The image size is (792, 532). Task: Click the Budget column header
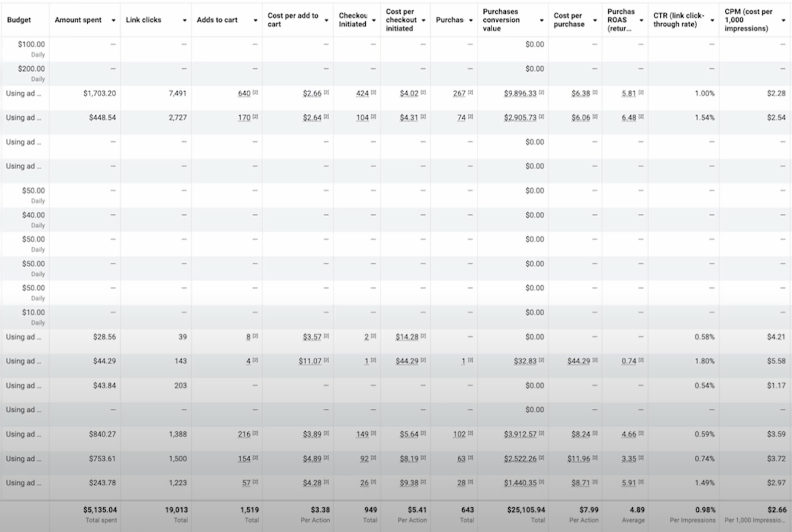point(19,20)
